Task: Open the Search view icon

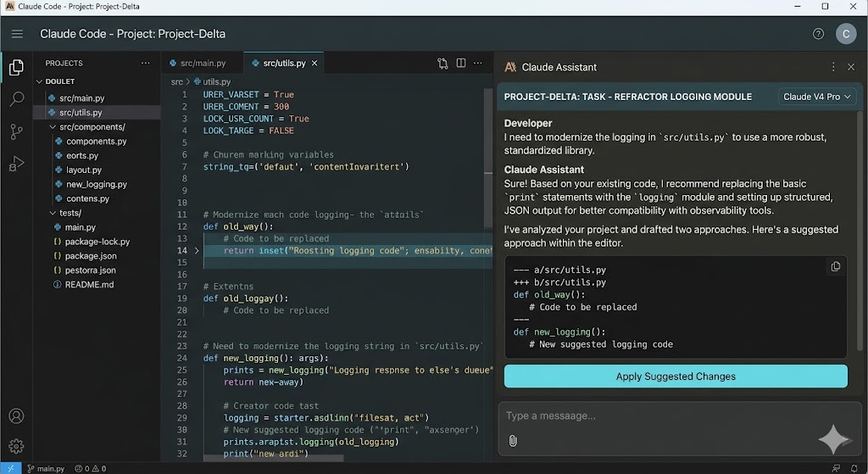Action: (x=16, y=99)
